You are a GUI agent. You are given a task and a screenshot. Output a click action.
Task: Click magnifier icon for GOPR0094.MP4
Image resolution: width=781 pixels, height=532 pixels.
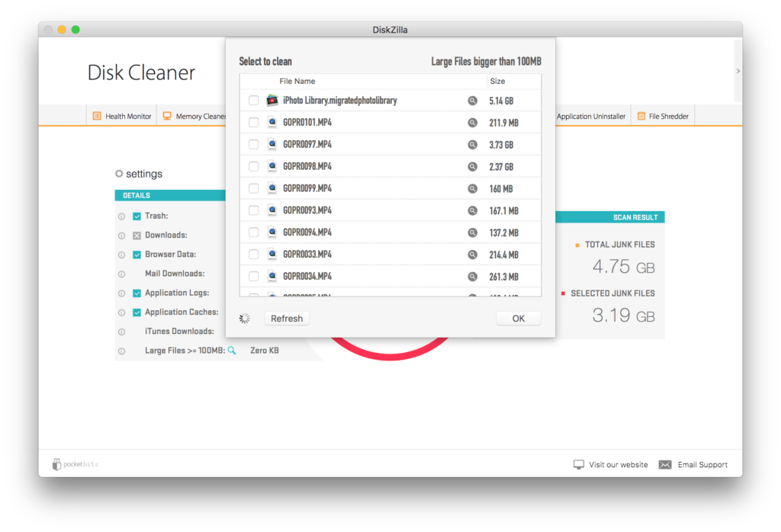[x=472, y=232]
